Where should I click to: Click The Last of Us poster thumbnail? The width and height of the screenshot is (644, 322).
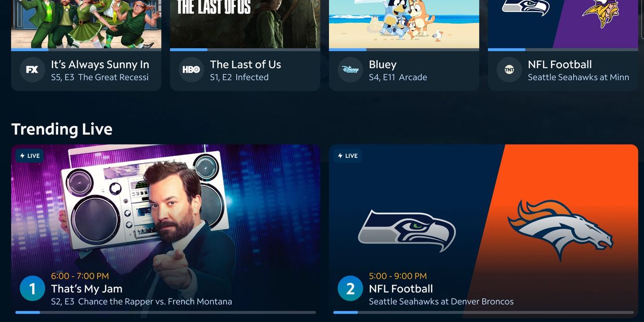click(x=245, y=24)
